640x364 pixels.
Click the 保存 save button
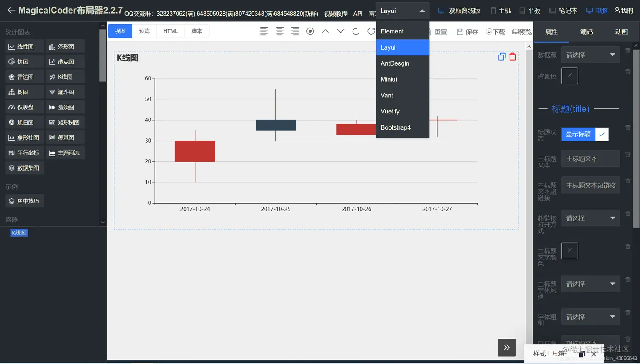pyautogui.click(x=467, y=32)
